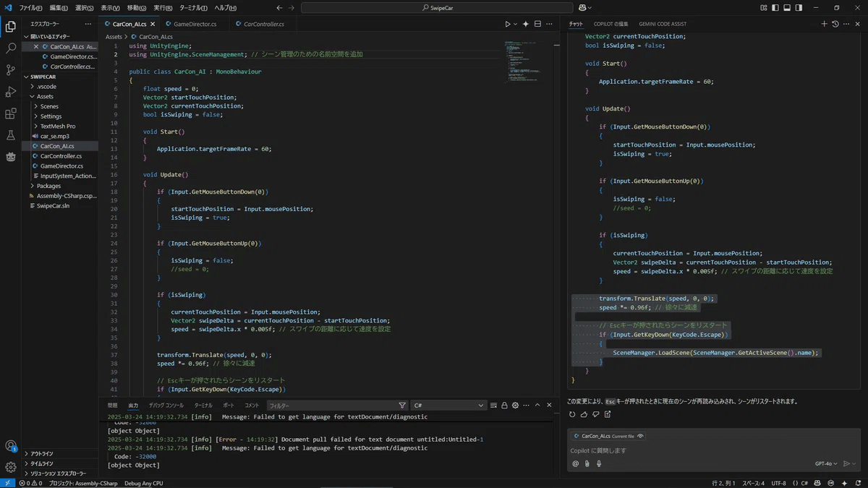Toggle the Current file eye visibility in chat
Viewport: 868px width, 488px height.
(x=639, y=436)
